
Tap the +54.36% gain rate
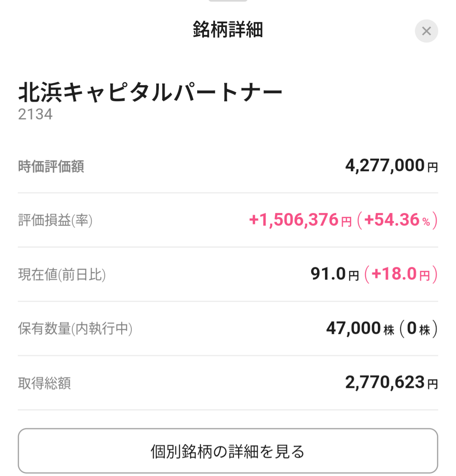click(397, 220)
